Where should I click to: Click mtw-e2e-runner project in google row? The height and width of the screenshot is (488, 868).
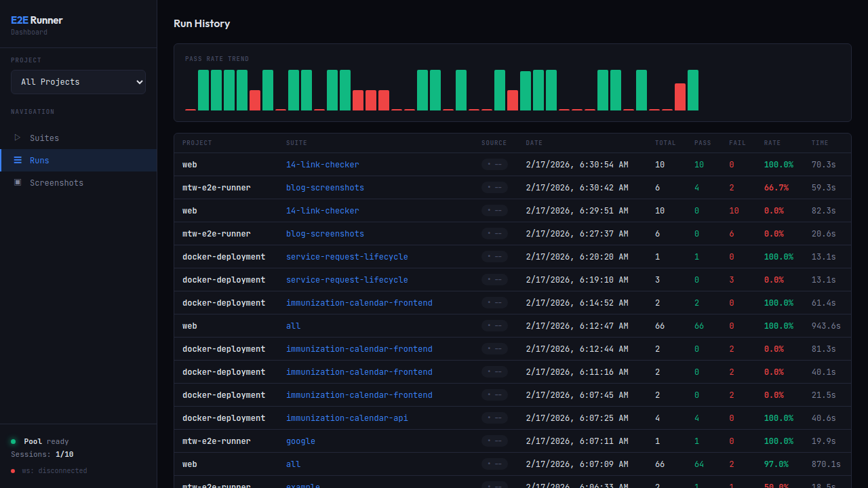click(216, 441)
